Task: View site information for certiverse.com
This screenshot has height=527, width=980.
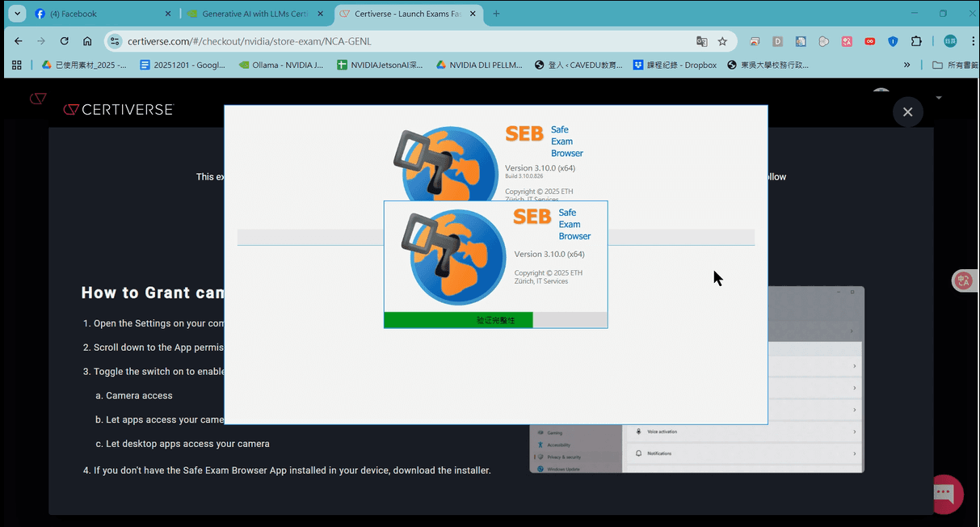Action: tap(115, 41)
